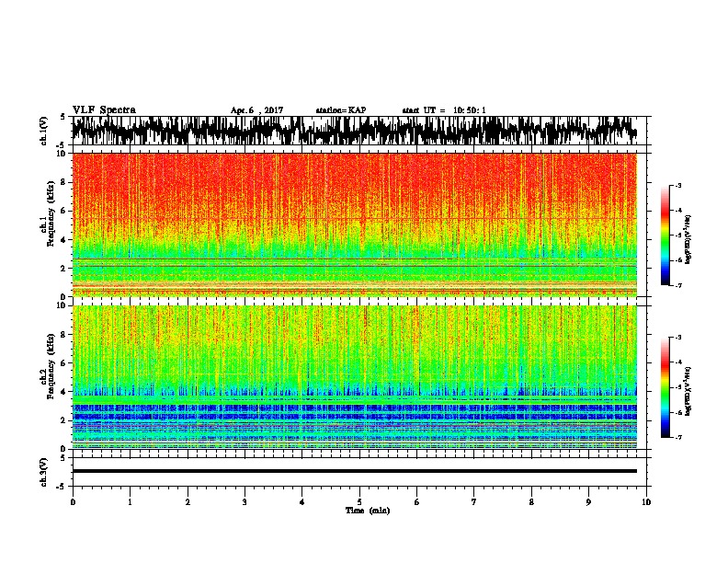
Task: Click the "Time (min)" axis label
Action: pyautogui.click(x=368, y=511)
